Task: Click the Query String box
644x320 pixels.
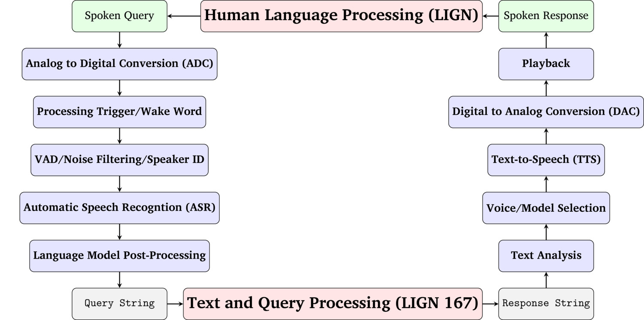Action: point(119,304)
